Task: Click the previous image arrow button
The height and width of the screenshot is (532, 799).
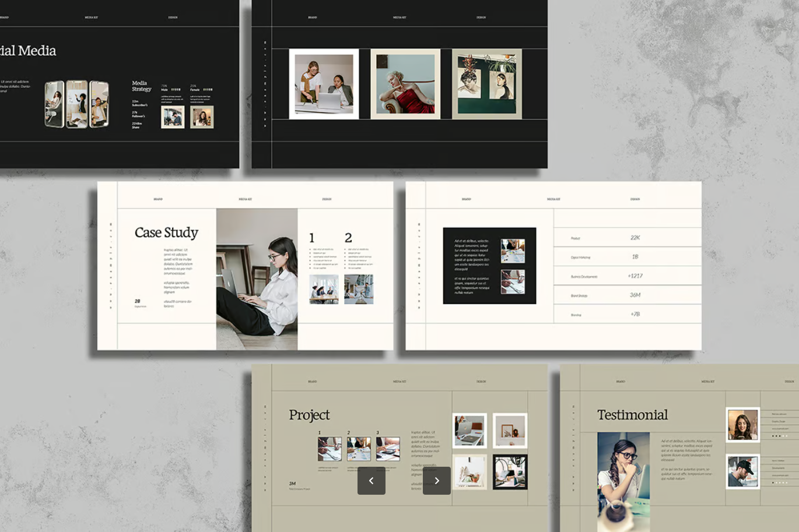Action: [x=372, y=481]
